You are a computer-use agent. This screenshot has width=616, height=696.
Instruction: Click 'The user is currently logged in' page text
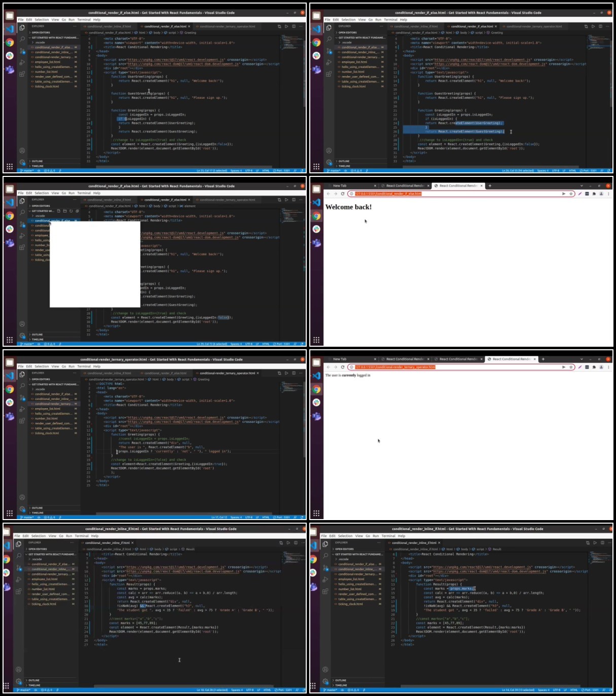tap(347, 376)
